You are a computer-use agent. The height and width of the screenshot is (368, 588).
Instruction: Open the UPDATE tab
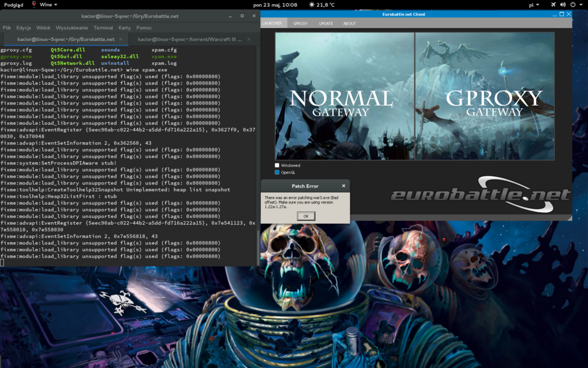click(326, 23)
